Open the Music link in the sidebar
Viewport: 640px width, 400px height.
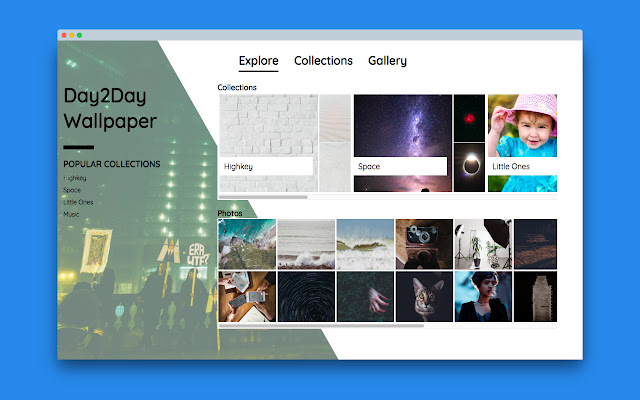click(71, 214)
